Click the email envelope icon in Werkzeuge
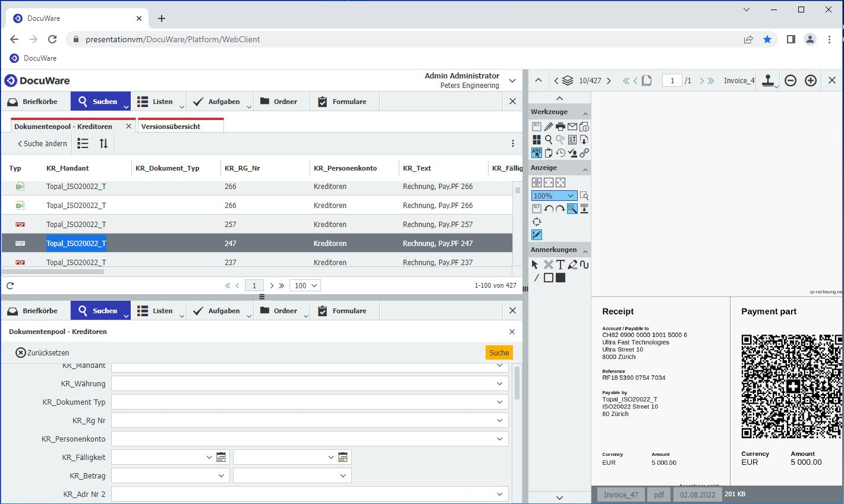844x504 pixels. (572, 127)
